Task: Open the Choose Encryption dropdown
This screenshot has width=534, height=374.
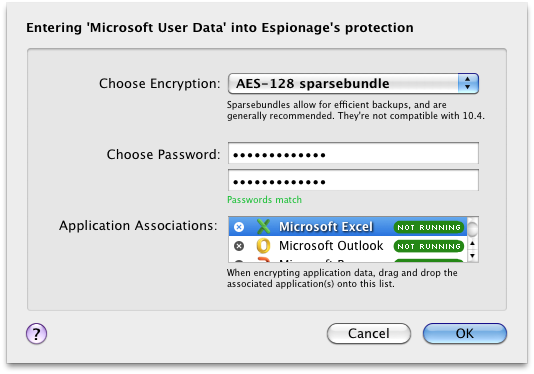Action: [353, 83]
